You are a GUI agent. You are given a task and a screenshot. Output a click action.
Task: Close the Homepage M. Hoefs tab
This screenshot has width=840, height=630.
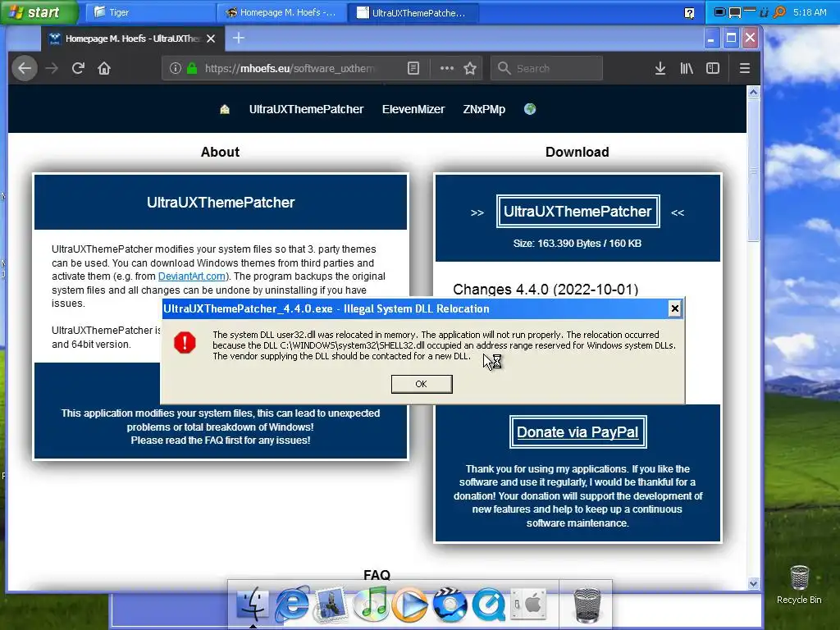tap(211, 39)
